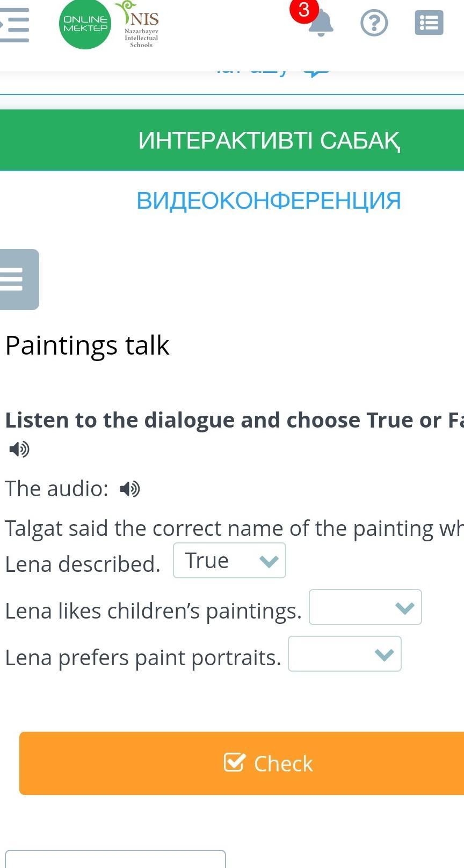
Task: Click the red notification count badge
Action: pos(304,10)
